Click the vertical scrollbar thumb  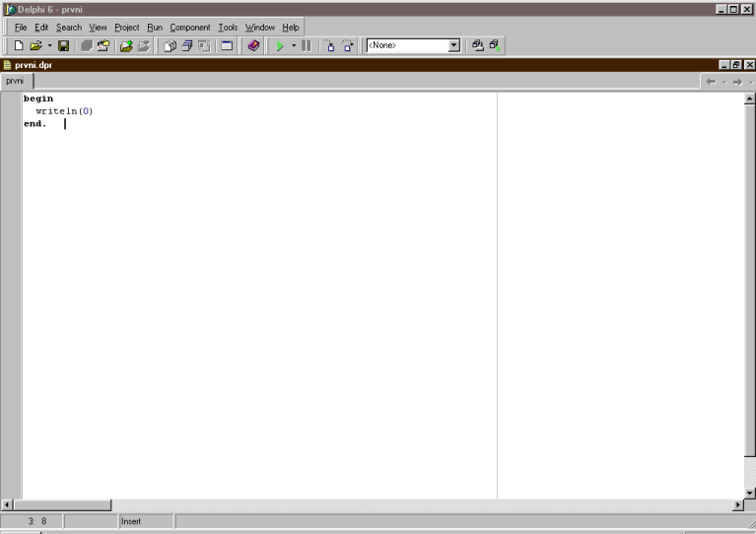tap(749, 281)
